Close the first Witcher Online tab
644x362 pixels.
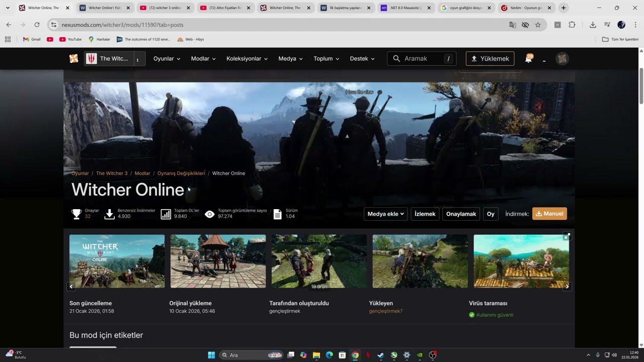(x=67, y=8)
